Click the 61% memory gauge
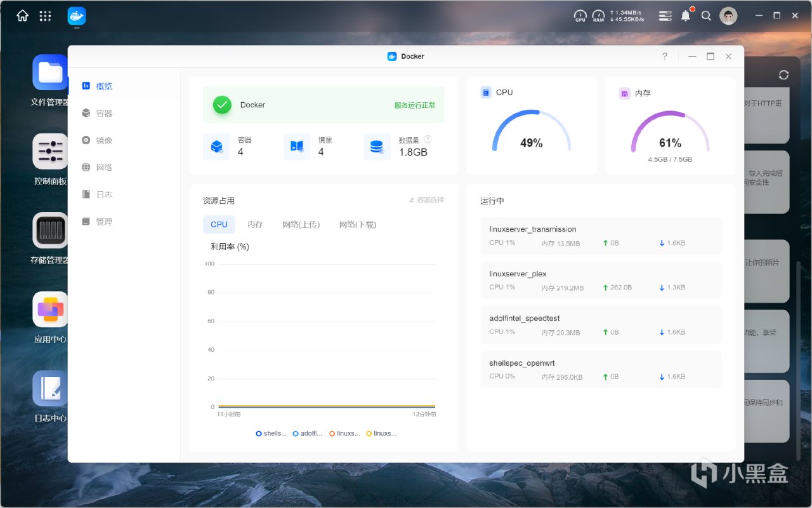The width and height of the screenshot is (812, 508). click(670, 131)
